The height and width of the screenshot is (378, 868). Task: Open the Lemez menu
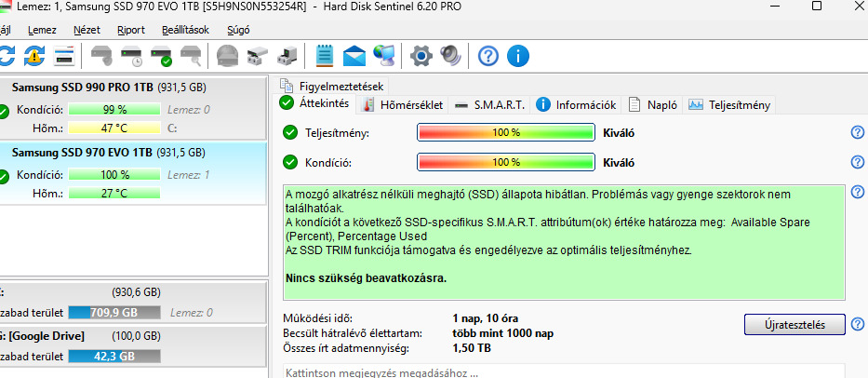[42, 30]
